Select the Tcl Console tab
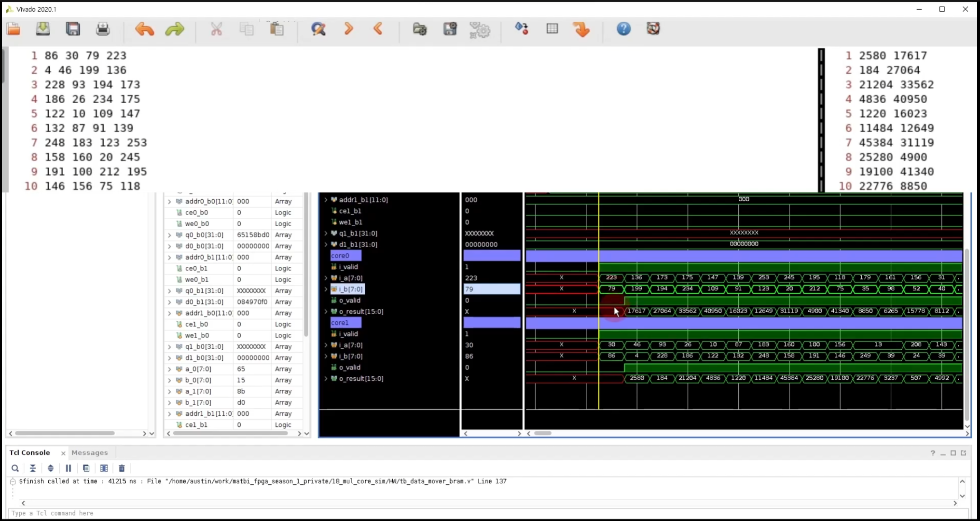 30,452
